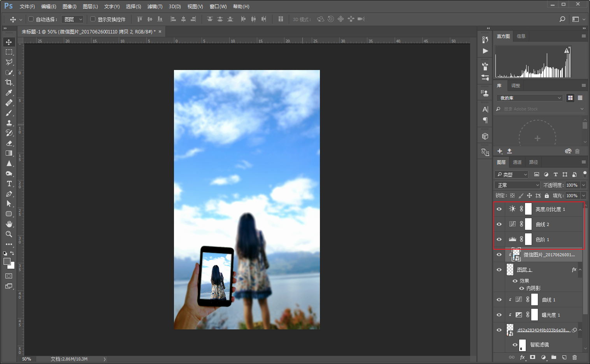
Task: Enable the 显示变换控件 checkbox
Action: click(93, 19)
